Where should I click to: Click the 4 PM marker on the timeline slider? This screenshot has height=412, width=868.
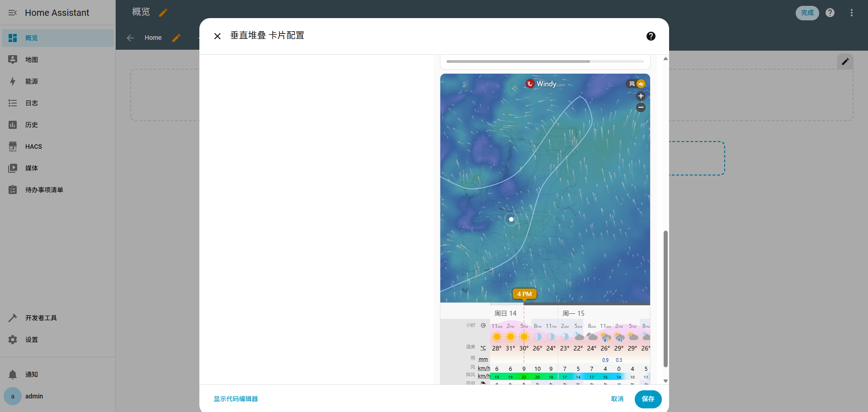(524, 294)
